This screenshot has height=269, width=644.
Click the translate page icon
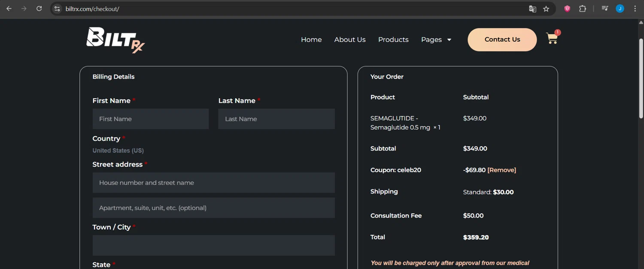(532, 9)
